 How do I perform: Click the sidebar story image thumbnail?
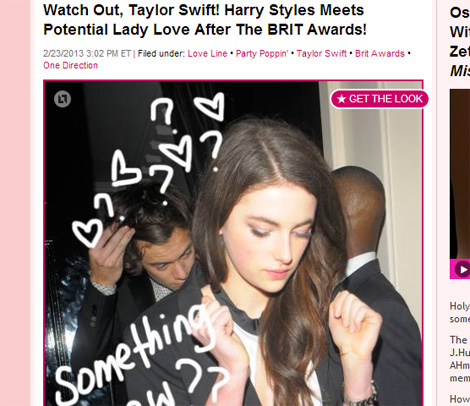(460, 174)
